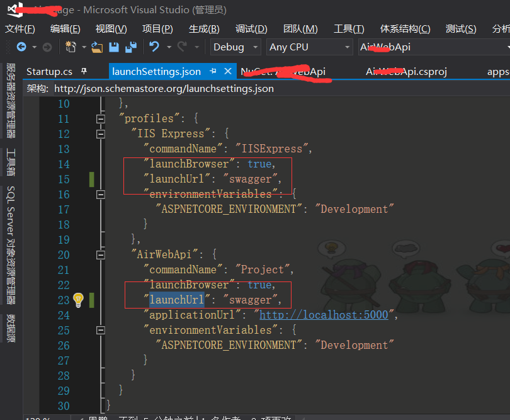Click the Navigate Backward arrow icon
510x420 pixels.
click(x=21, y=47)
